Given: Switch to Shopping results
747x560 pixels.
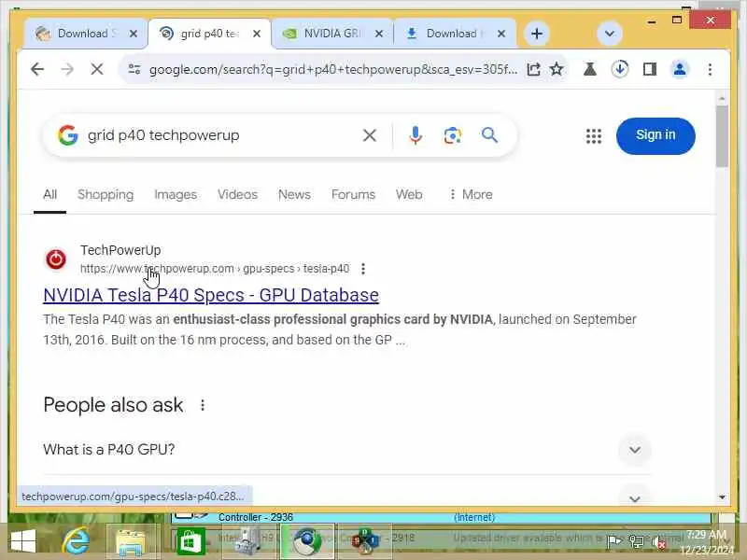Looking at the screenshot, I should [106, 194].
